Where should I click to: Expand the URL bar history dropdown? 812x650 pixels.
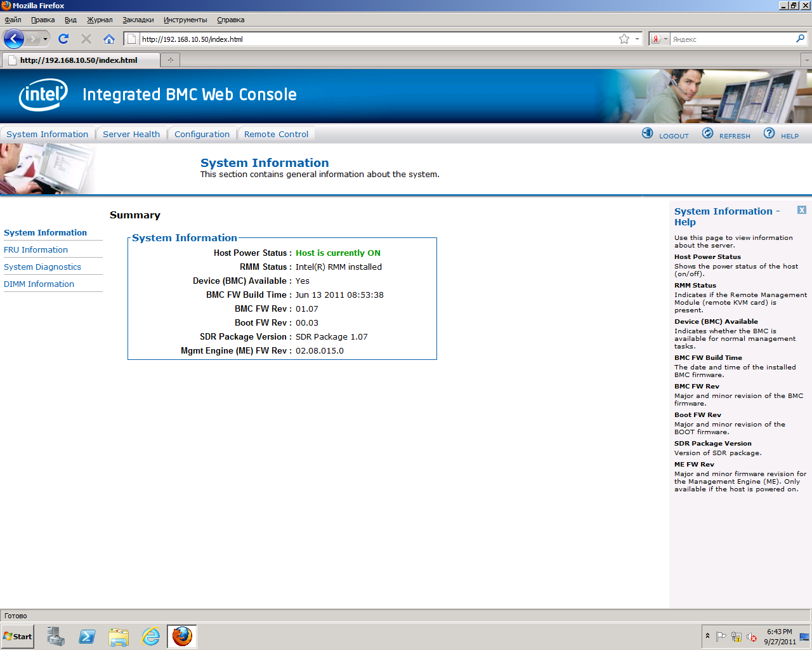pos(637,39)
